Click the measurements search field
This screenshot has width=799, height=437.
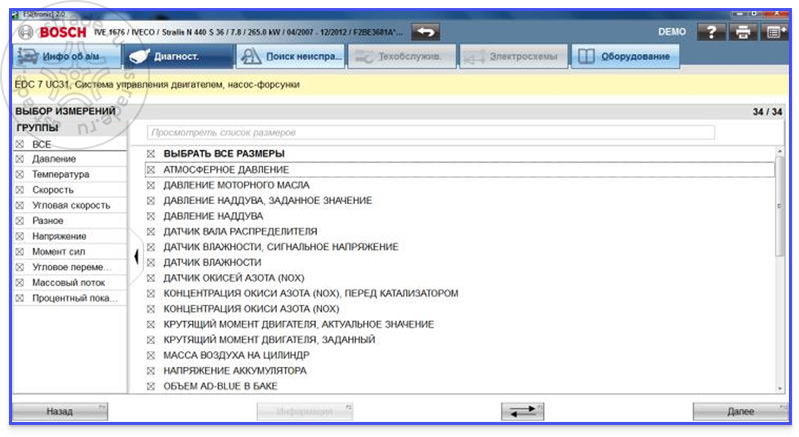[x=431, y=132]
